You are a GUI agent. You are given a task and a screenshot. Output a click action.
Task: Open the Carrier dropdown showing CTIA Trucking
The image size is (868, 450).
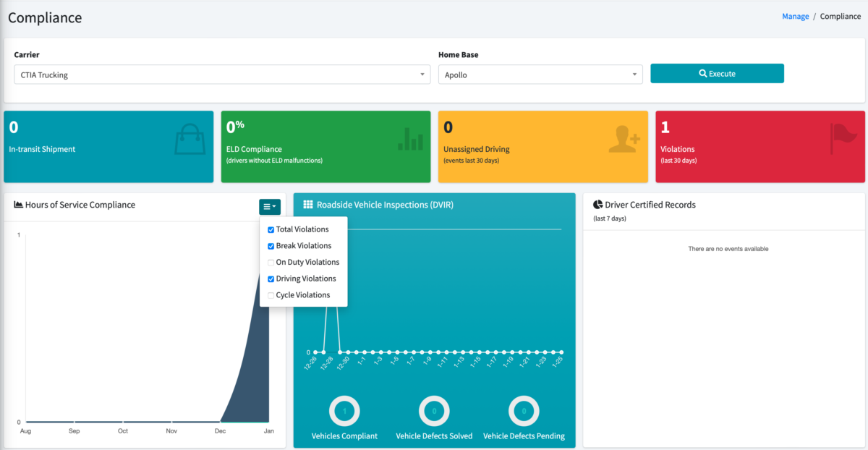[221, 75]
